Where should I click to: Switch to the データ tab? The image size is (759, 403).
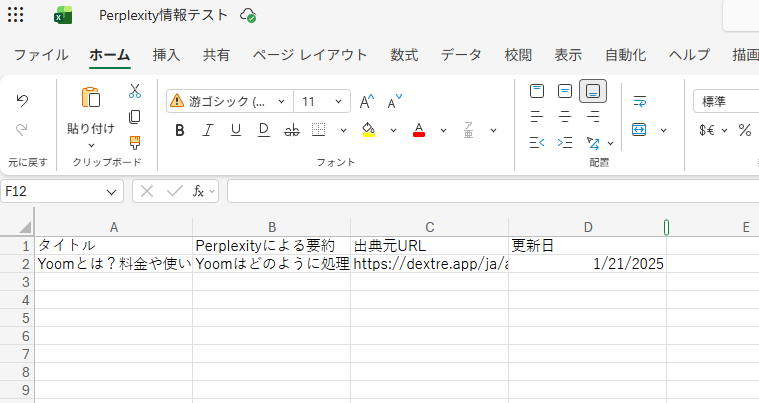461,55
